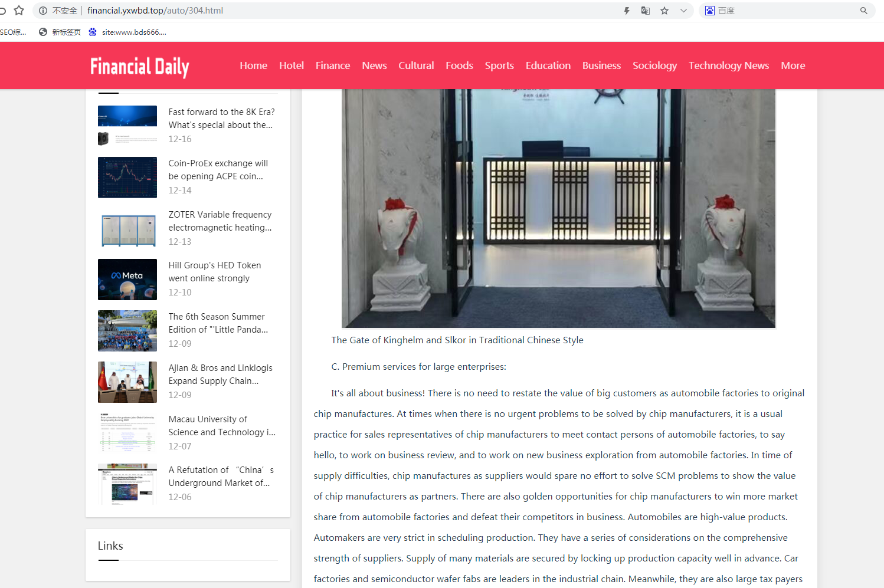This screenshot has width=884, height=588.
Task: Open the 'Fast forward to the 8K Era' article
Action: point(221,119)
